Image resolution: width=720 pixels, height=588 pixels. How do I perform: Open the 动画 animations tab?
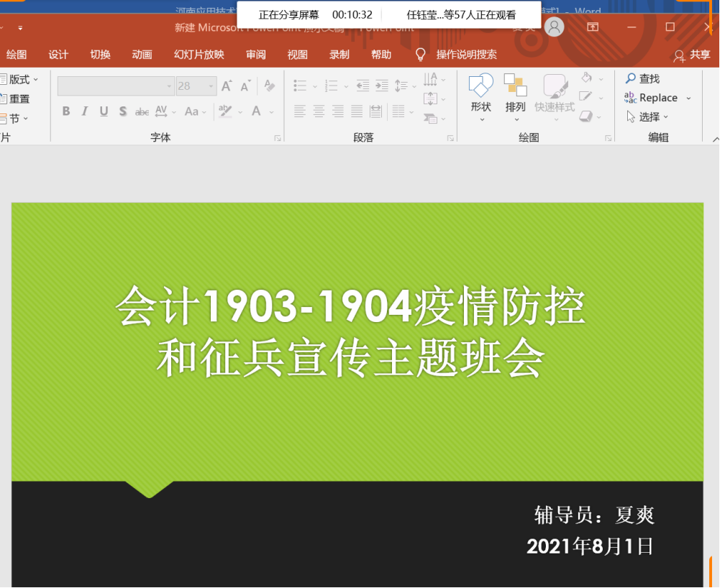[x=142, y=55]
